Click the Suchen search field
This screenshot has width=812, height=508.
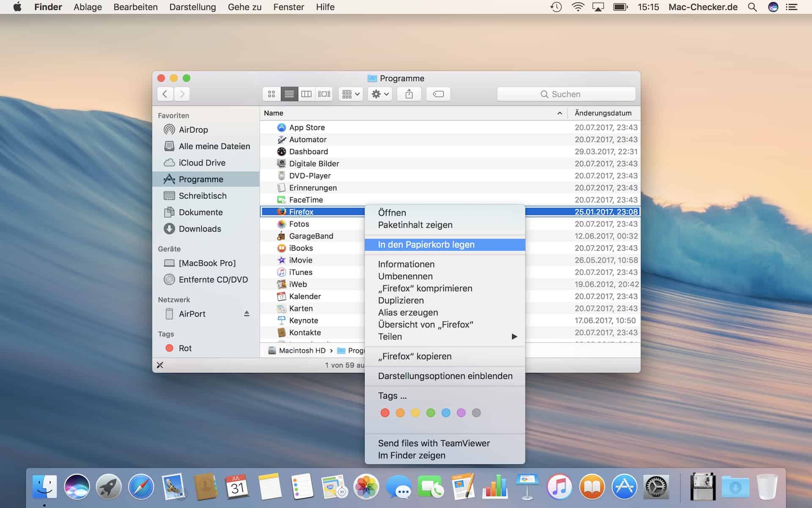pyautogui.click(x=566, y=94)
